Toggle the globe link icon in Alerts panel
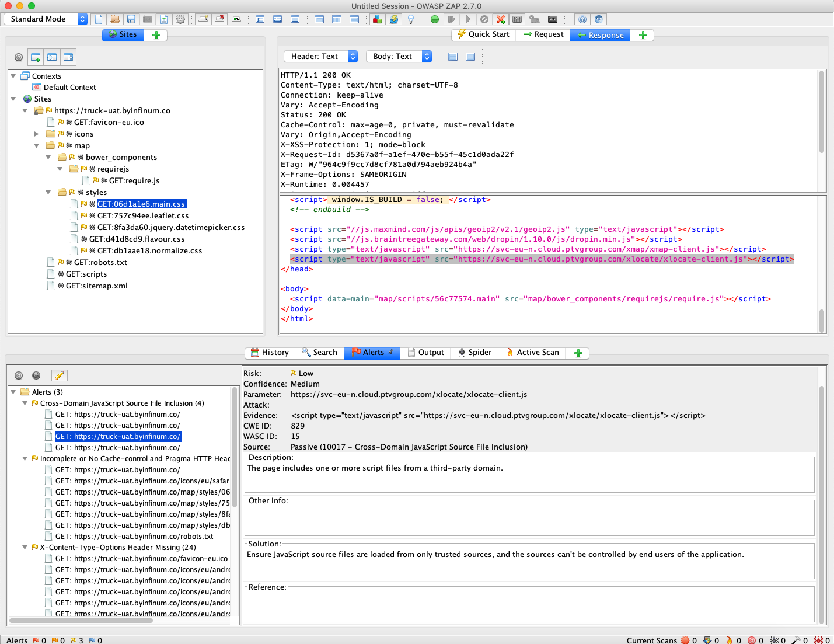Image resolution: width=834 pixels, height=644 pixels. (x=36, y=375)
